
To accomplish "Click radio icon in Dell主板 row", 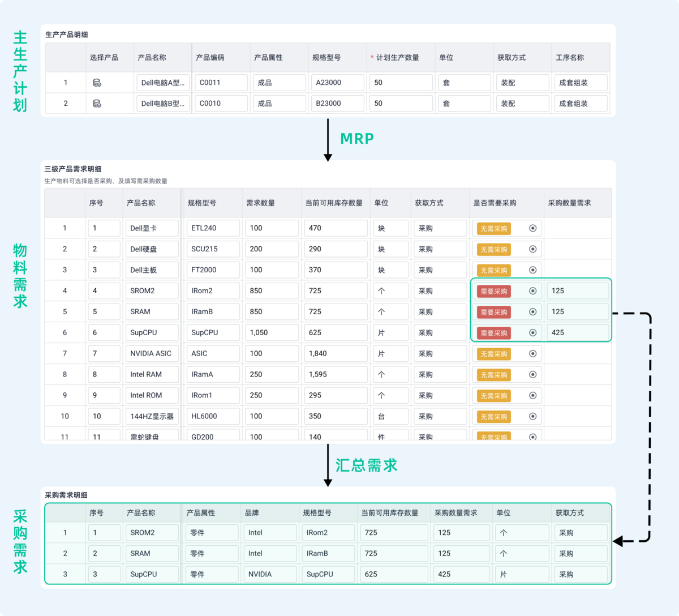I will [x=532, y=270].
